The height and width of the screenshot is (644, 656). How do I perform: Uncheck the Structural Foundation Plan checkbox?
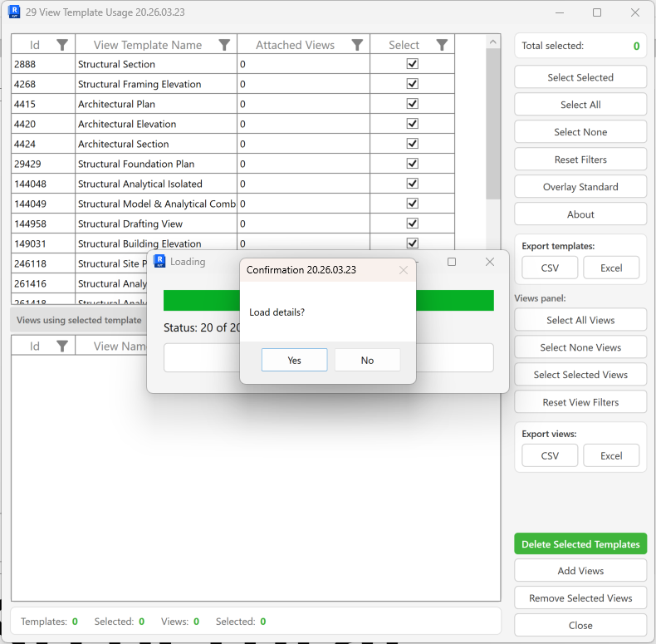point(413,164)
